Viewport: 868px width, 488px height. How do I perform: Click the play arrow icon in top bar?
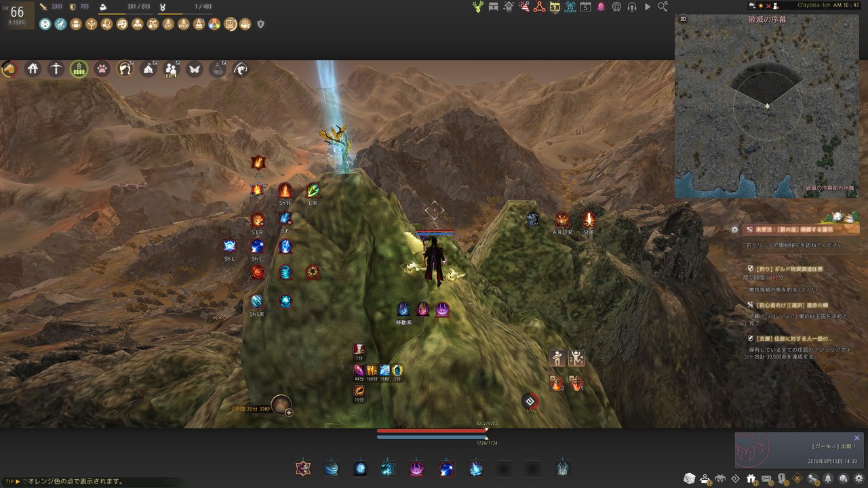point(648,7)
